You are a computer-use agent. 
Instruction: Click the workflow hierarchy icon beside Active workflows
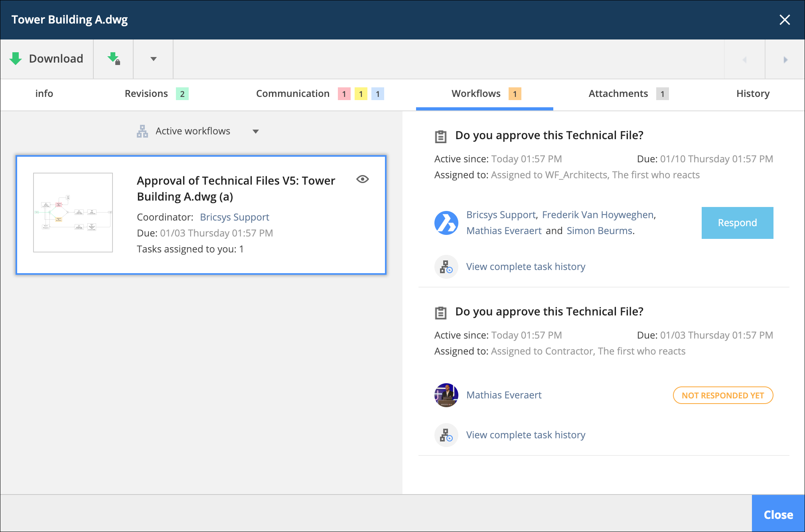point(142,131)
